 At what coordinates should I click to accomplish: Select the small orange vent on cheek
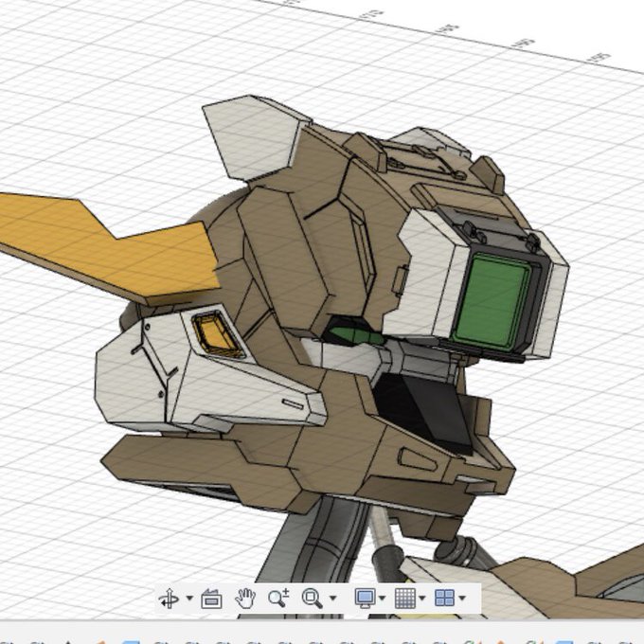[x=215, y=334]
